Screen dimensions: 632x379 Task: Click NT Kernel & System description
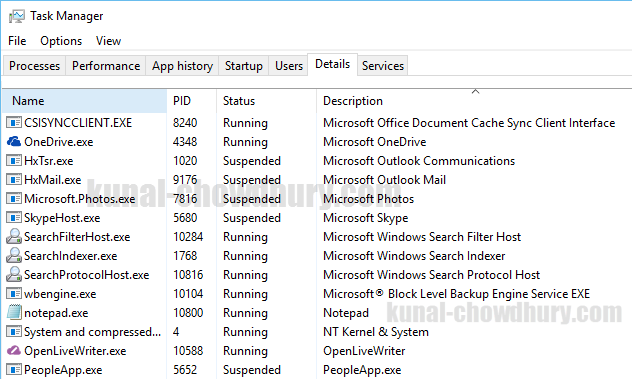coord(376,332)
